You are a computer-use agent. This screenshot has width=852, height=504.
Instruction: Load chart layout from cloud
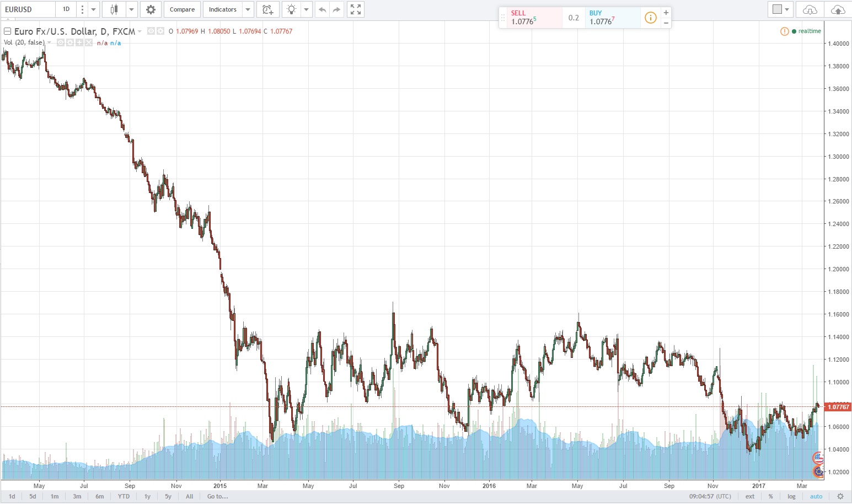click(810, 9)
